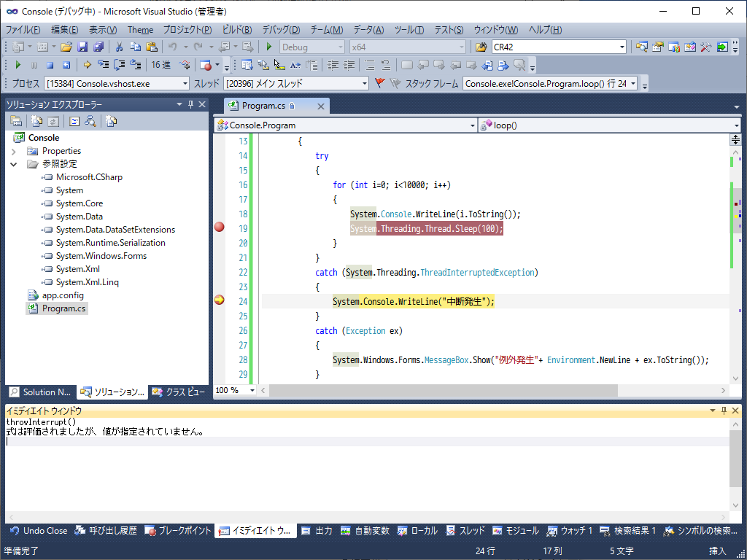The image size is (747, 560).
Task: Open the Debug configuration dropdown
Action: pyautogui.click(x=341, y=47)
